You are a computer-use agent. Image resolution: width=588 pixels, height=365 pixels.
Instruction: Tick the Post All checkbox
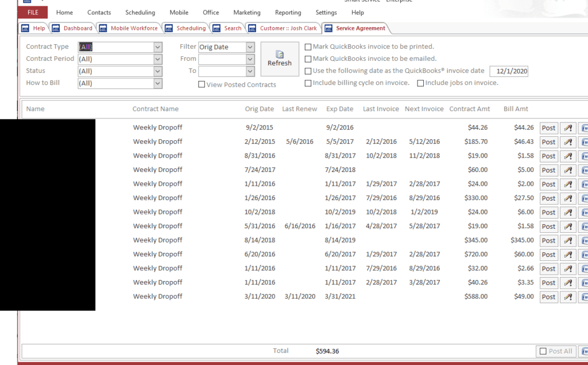(x=543, y=351)
